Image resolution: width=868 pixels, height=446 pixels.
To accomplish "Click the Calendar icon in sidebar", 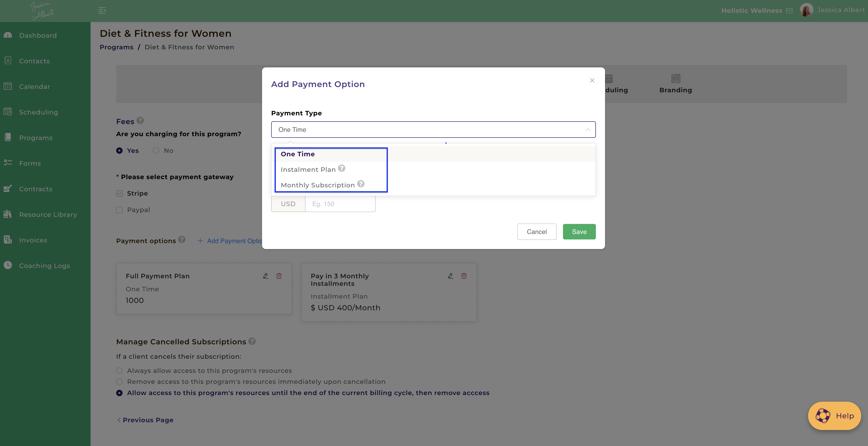I will tap(8, 86).
